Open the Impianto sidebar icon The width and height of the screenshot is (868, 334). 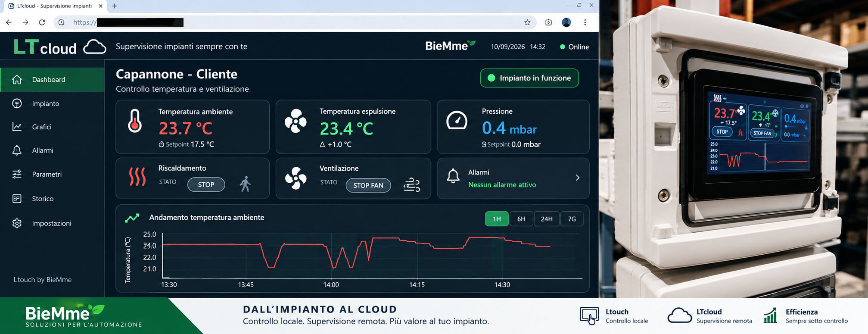17,103
